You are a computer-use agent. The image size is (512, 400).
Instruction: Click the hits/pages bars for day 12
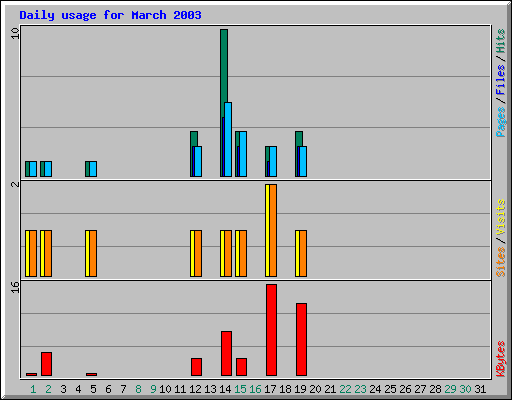click(196, 154)
